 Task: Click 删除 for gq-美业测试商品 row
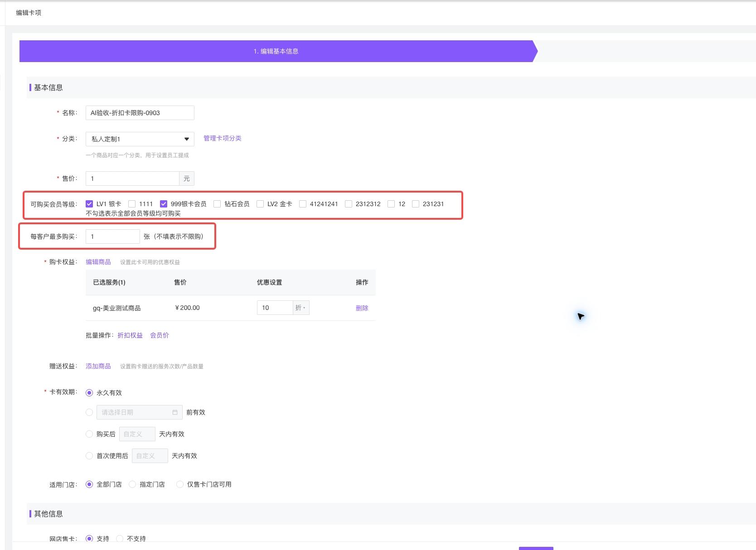(362, 308)
